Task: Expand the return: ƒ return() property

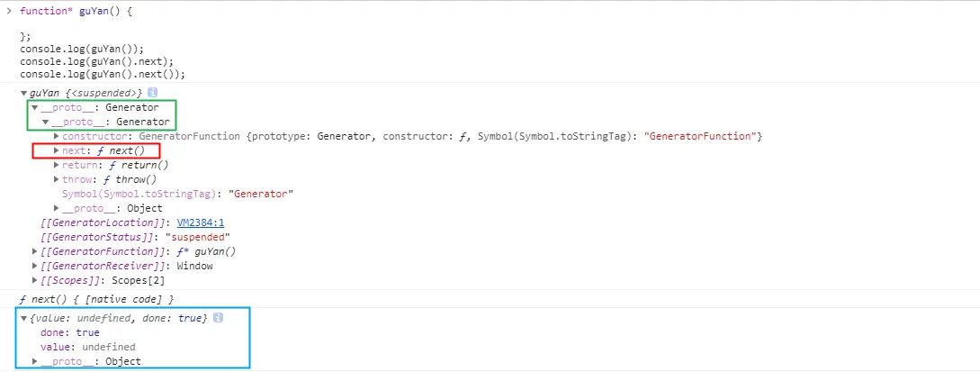Action: click(56, 165)
